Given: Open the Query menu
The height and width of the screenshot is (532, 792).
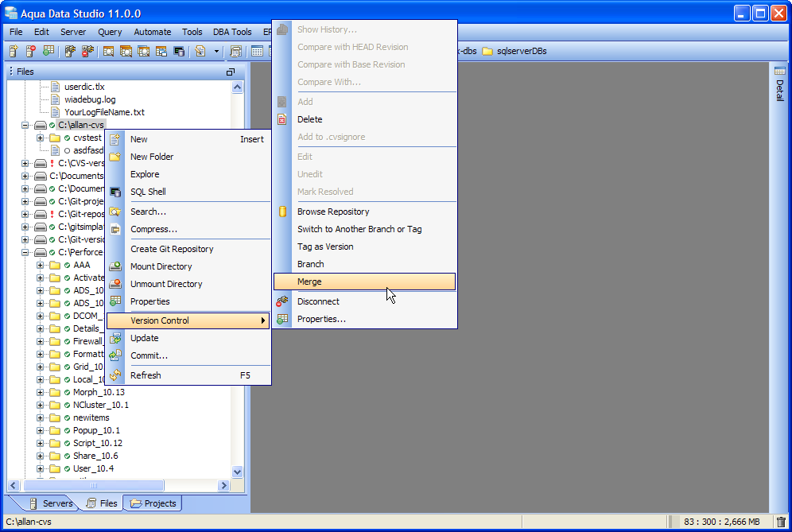Looking at the screenshot, I should [110, 32].
